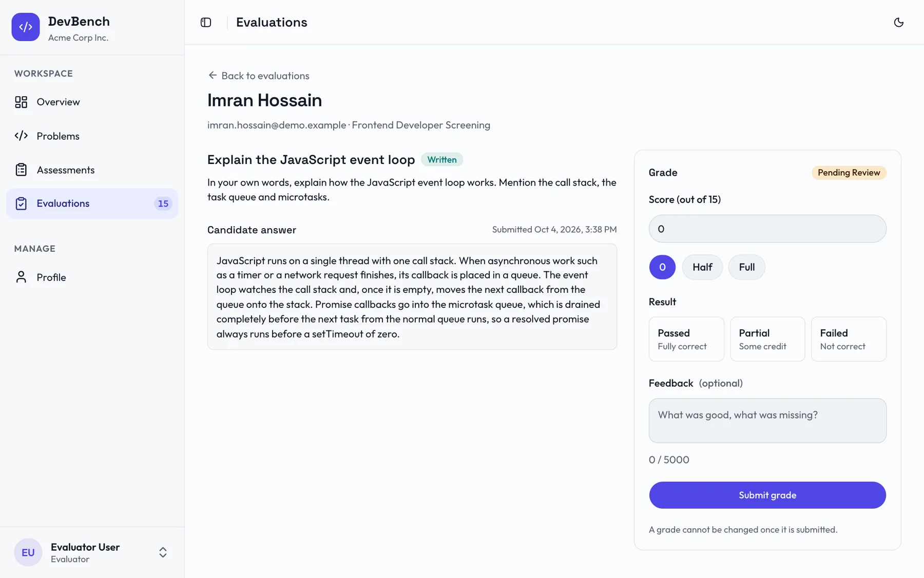This screenshot has width=924, height=578.
Task: Click the candidate answer text box
Action: (412, 297)
